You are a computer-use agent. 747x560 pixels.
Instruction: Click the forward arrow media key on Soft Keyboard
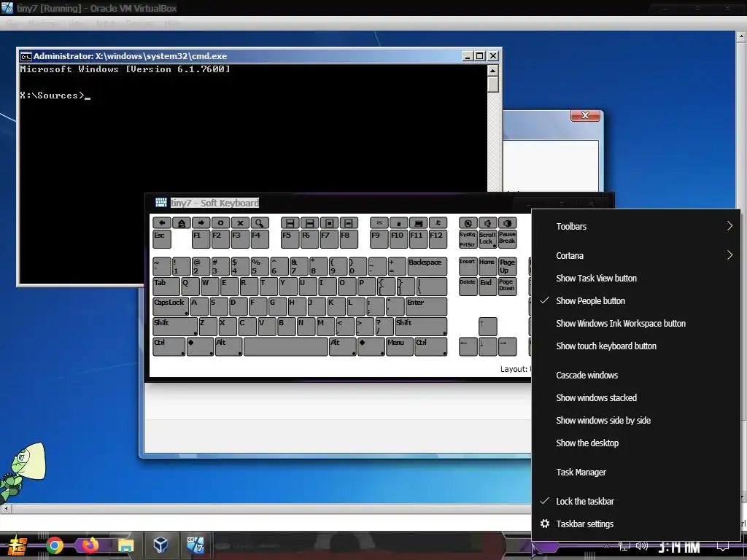201,222
